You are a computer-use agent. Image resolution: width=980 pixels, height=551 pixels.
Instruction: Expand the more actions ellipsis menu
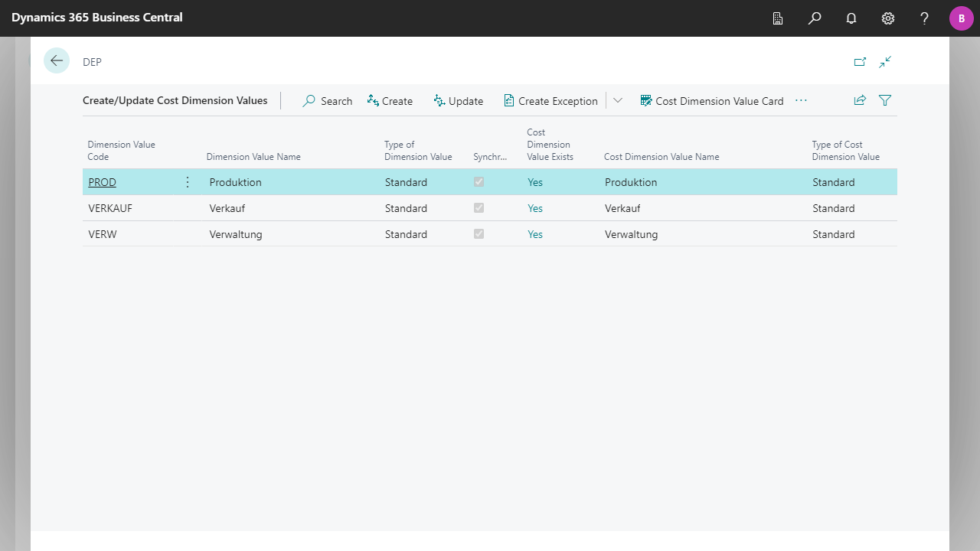pos(801,100)
